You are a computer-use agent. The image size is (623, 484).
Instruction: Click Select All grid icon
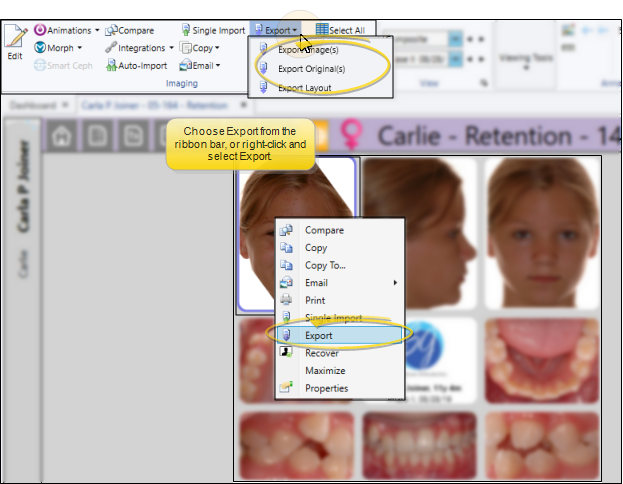coord(322,30)
